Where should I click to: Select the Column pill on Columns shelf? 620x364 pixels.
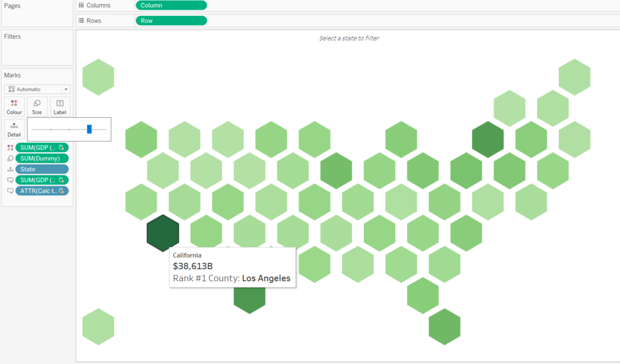[171, 5]
